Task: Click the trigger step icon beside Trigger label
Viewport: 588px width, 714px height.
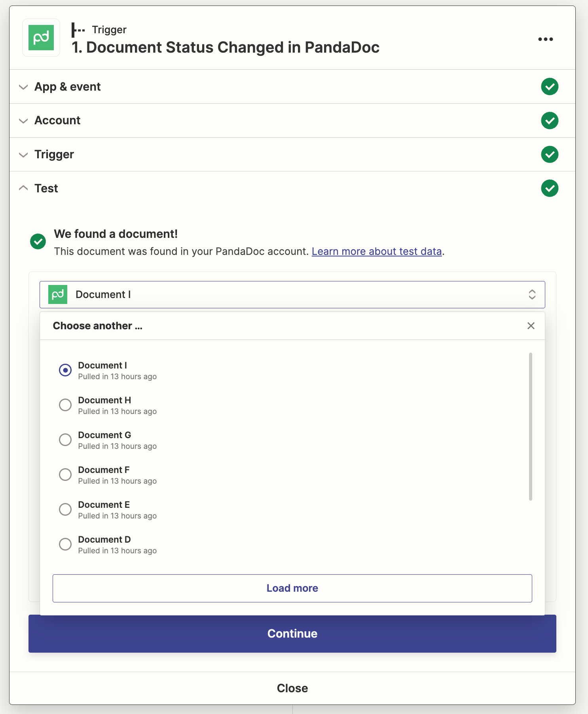Action: point(78,30)
